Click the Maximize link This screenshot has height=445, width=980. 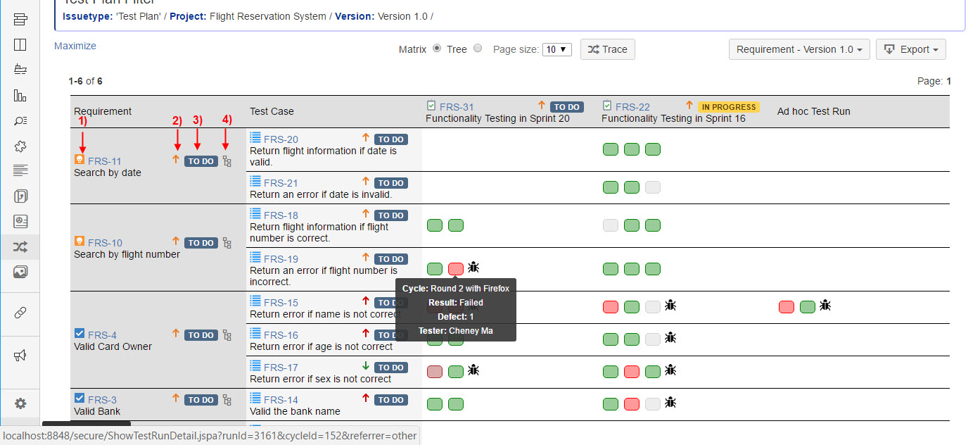[x=75, y=46]
